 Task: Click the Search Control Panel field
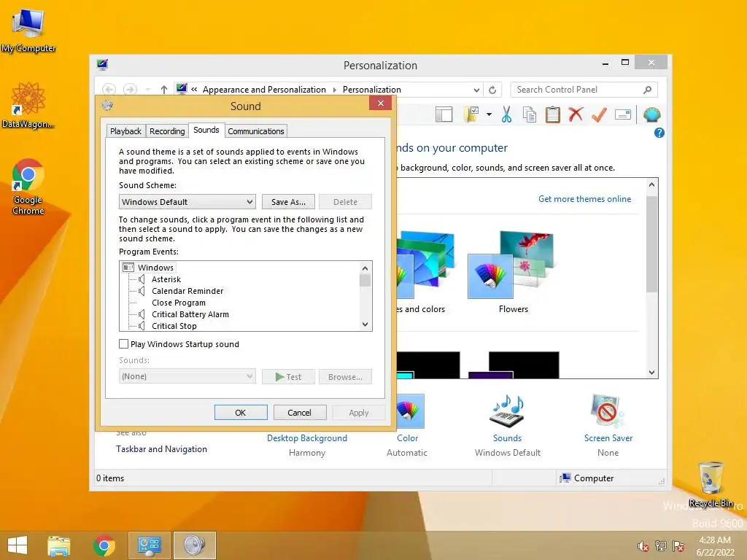pos(584,90)
